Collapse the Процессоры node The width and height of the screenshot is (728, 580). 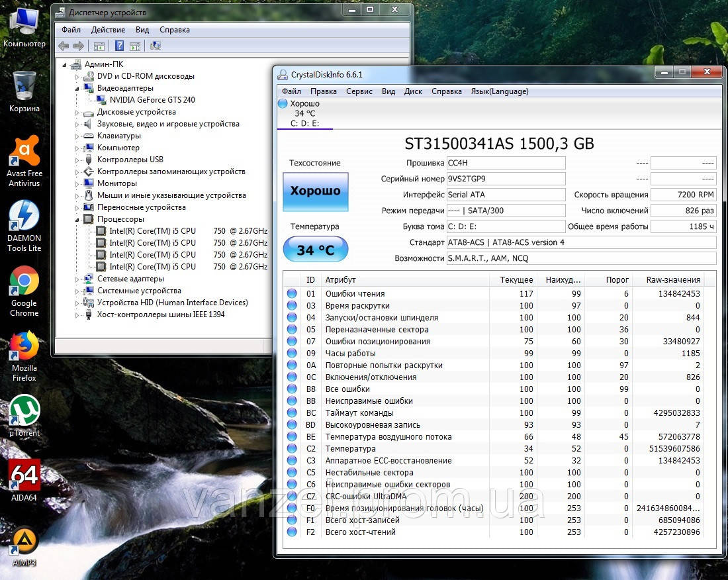click(x=77, y=219)
